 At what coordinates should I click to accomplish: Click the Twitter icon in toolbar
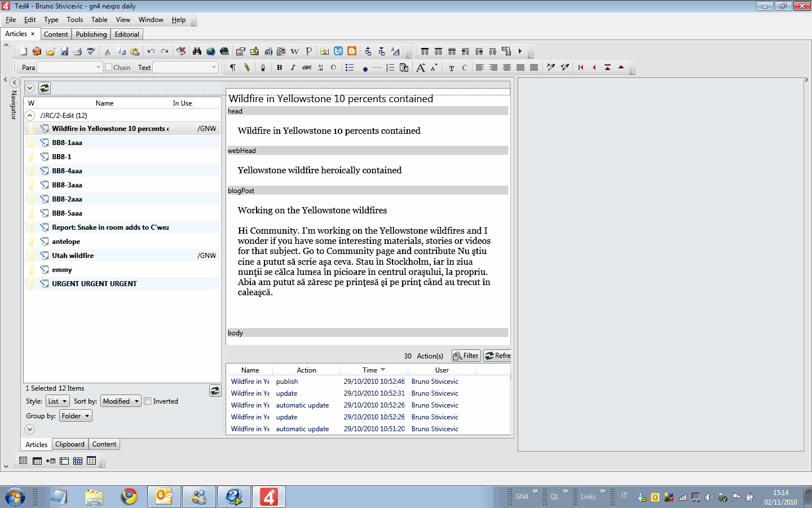[x=338, y=51]
